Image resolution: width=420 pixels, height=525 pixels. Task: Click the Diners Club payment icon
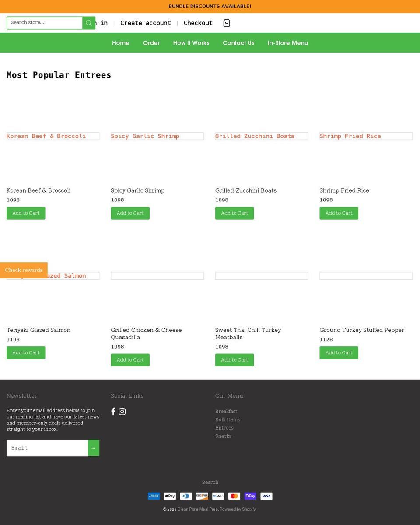(x=186, y=496)
